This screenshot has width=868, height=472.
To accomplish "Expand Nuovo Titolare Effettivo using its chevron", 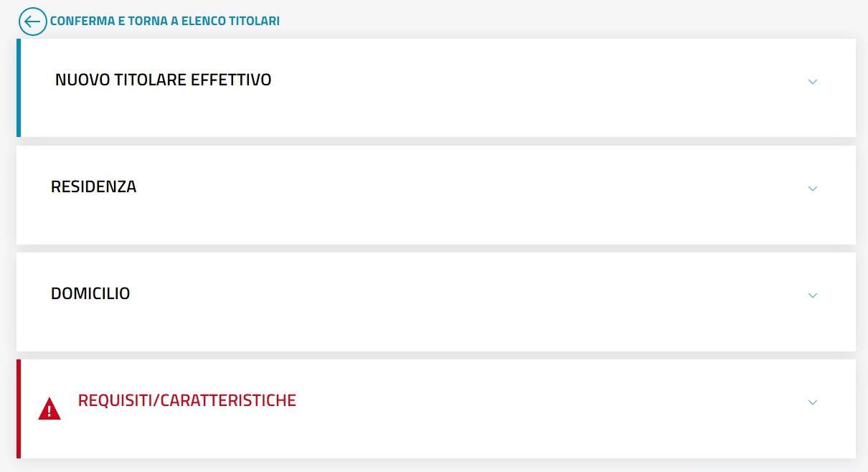I will [813, 82].
